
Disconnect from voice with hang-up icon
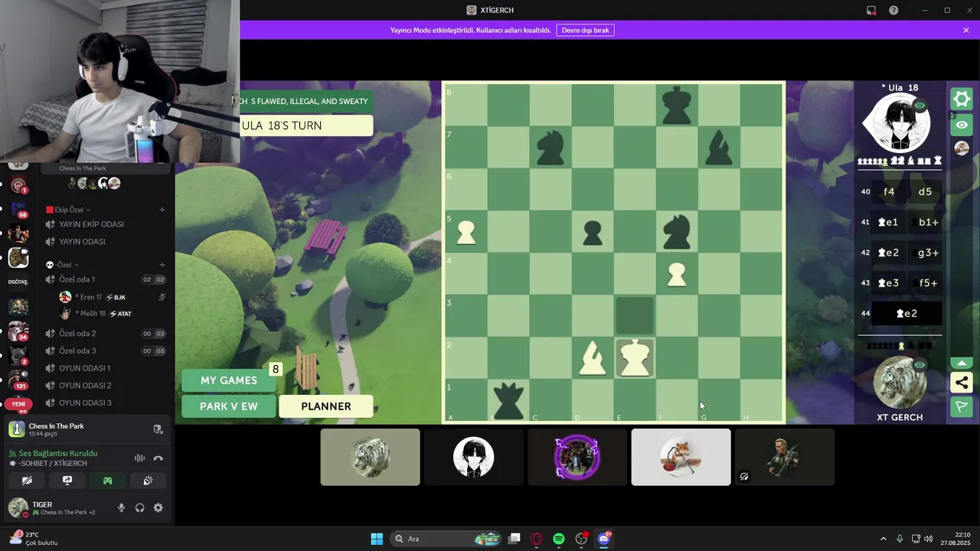pyautogui.click(x=158, y=458)
